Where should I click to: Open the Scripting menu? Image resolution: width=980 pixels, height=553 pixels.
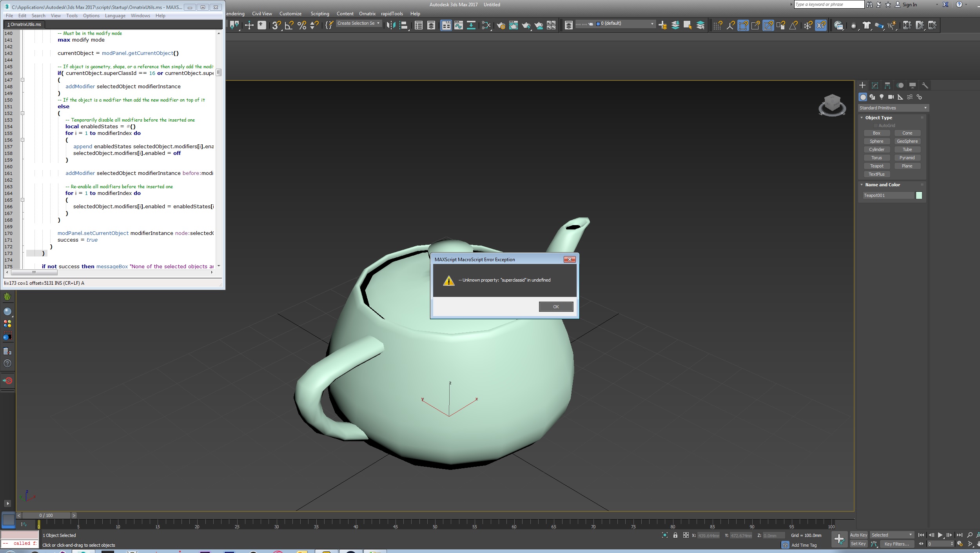[x=319, y=14]
